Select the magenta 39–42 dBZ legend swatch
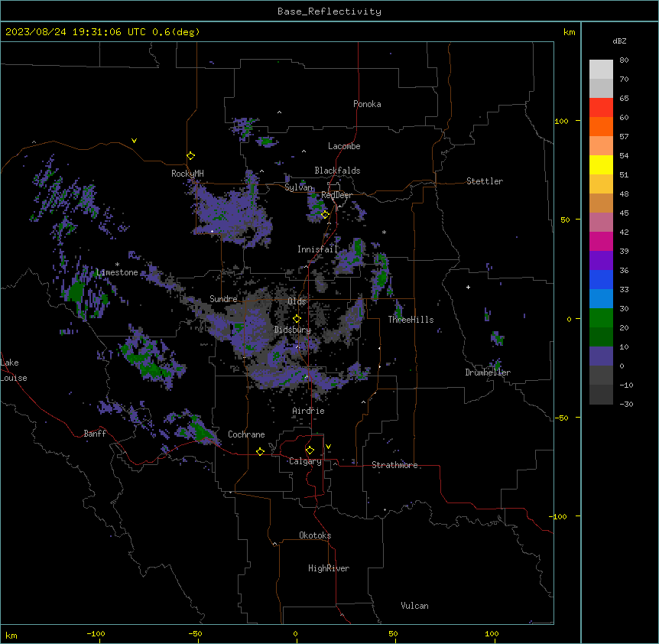The width and height of the screenshot is (659, 644). click(601, 241)
